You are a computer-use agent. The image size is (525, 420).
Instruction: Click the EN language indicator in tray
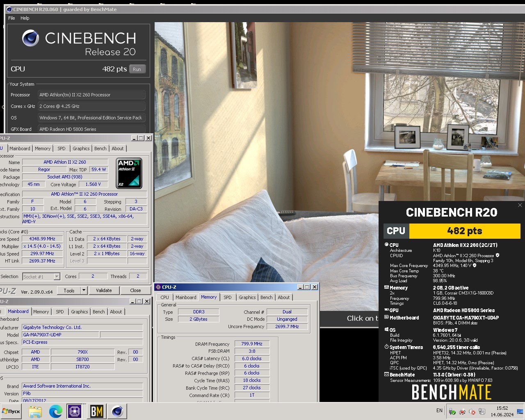coord(439,411)
